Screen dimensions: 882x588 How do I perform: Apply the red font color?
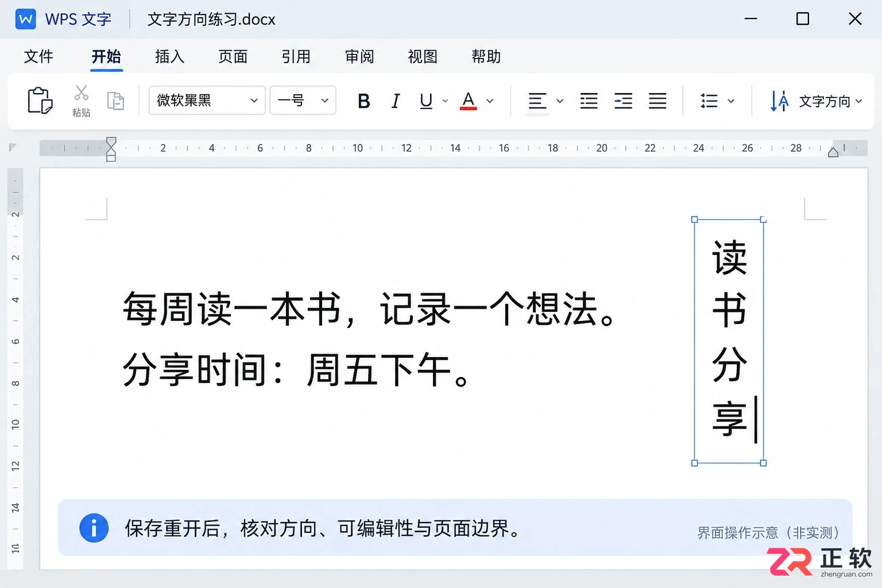coord(469,101)
